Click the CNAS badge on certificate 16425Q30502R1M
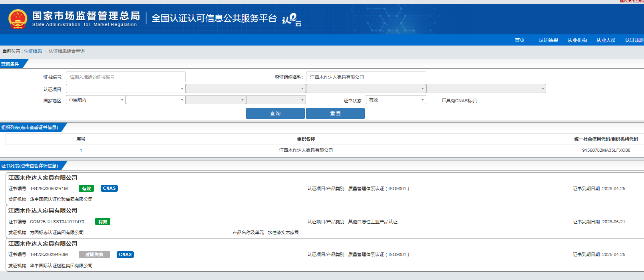644x280 pixels. [x=109, y=189]
